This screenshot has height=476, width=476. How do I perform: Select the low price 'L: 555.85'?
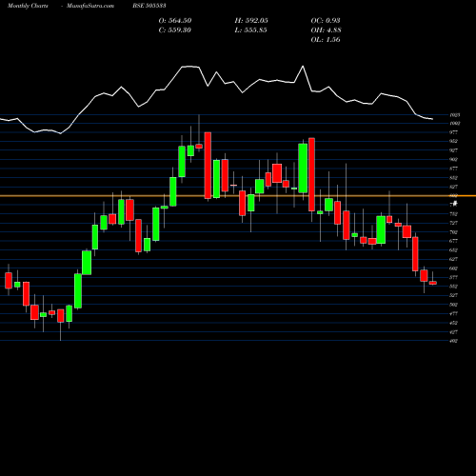[x=250, y=30]
